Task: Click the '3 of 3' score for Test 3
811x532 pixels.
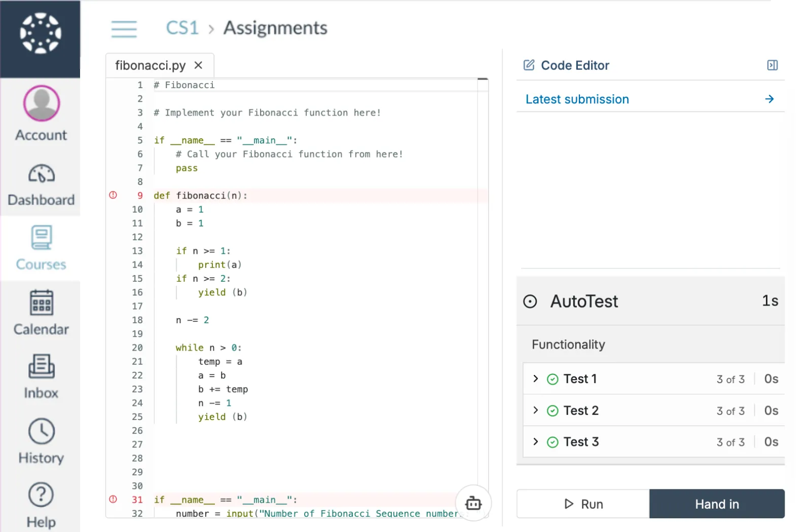Action: click(730, 442)
